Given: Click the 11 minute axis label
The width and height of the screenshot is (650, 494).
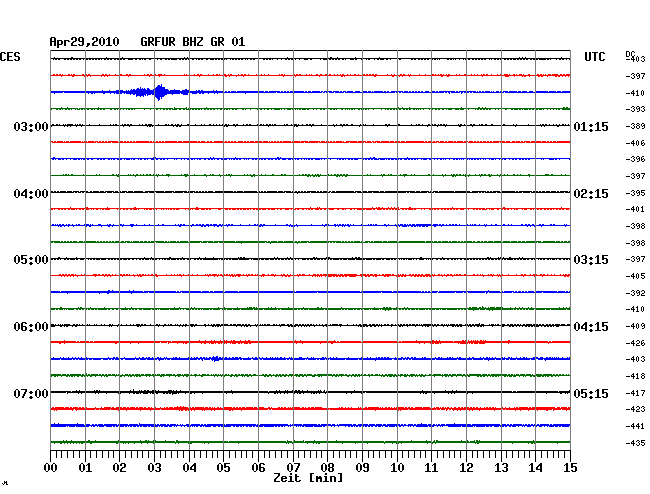Looking at the screenshot, I should (431, 468).
